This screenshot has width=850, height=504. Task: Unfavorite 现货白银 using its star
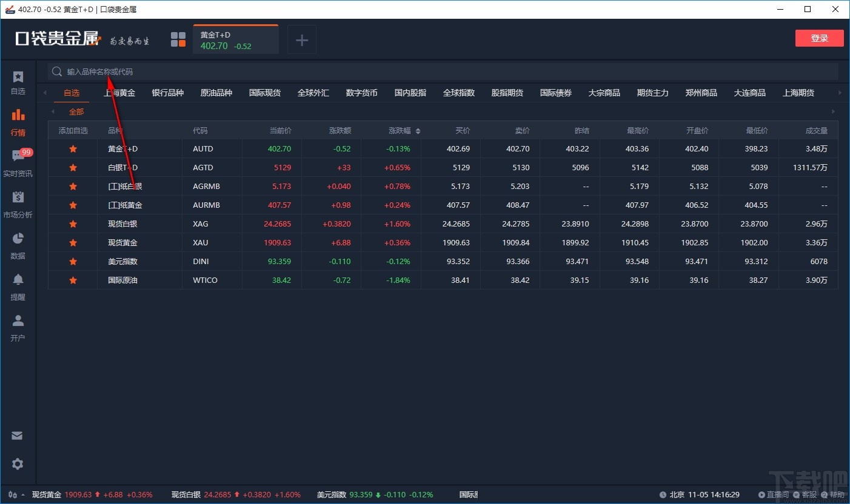point(73,224)
